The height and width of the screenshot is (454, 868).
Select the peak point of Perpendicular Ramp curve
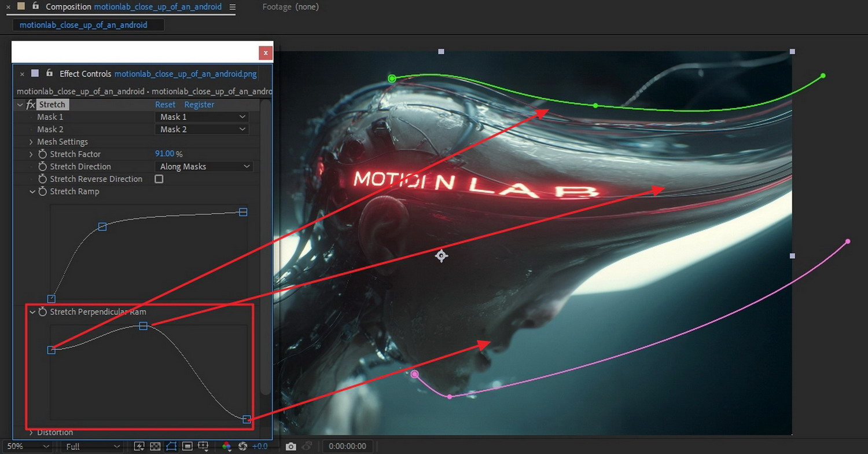[x=143, y=326]
